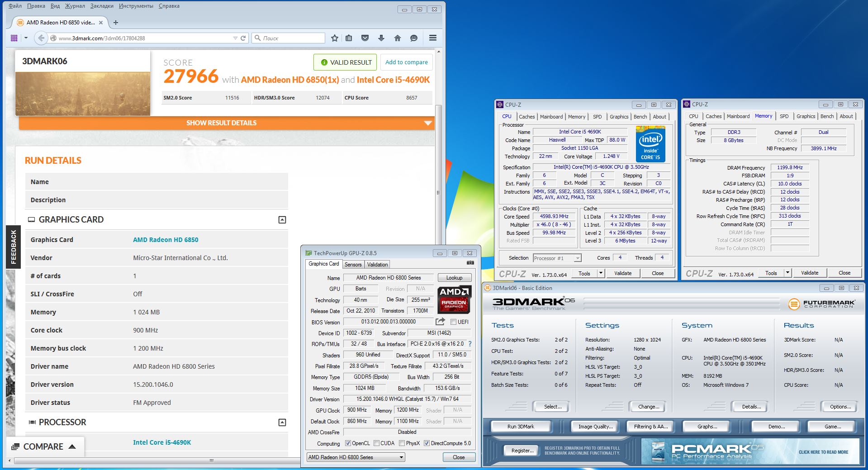Click the 3DMark06 result thumbnail image
This screenshot has height=470, width=868.
[83, 93]
